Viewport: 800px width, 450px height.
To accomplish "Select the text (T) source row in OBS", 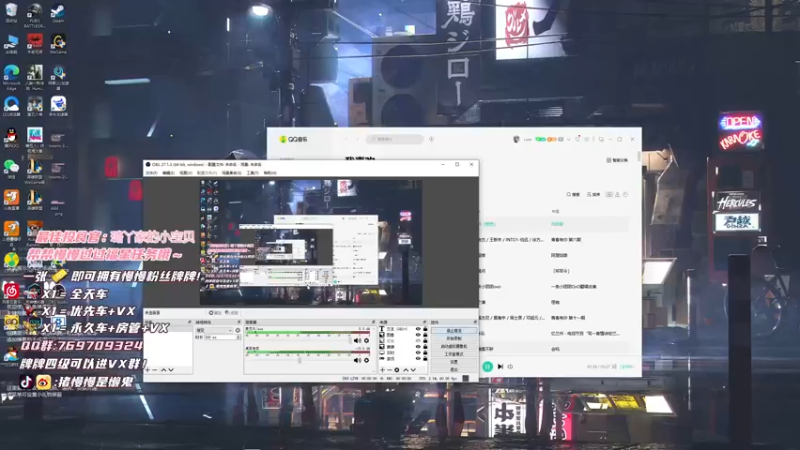I will point(403,329).
